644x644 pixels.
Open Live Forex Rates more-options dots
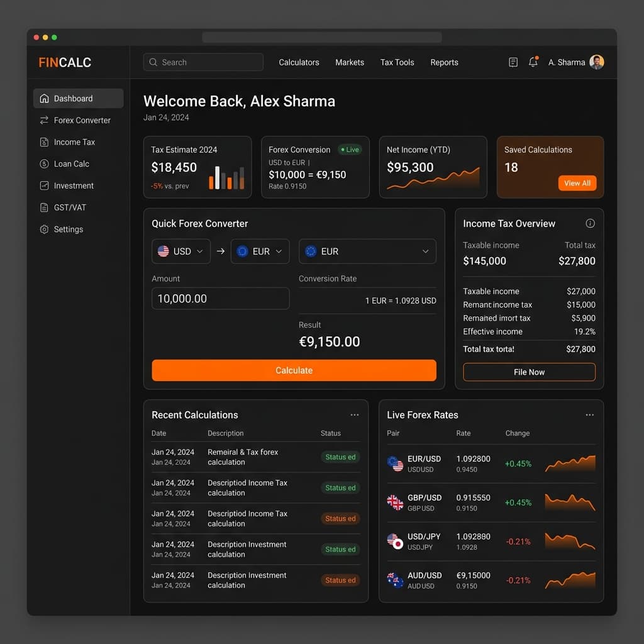589,415
